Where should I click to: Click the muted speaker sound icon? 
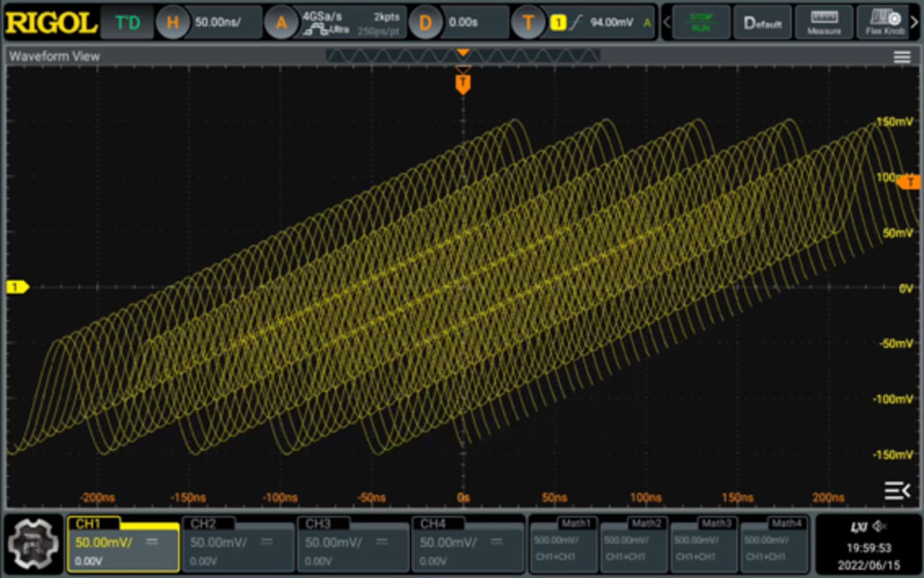point(880,527)
